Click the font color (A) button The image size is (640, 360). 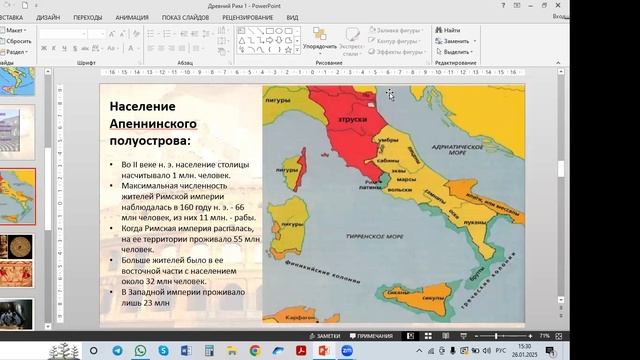coord(131,49)
